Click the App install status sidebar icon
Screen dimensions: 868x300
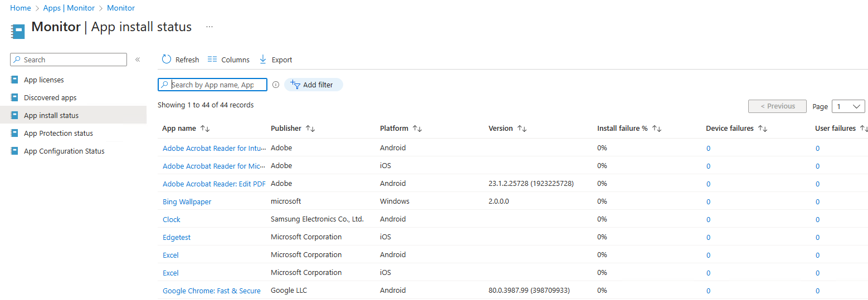coord(14,115)
